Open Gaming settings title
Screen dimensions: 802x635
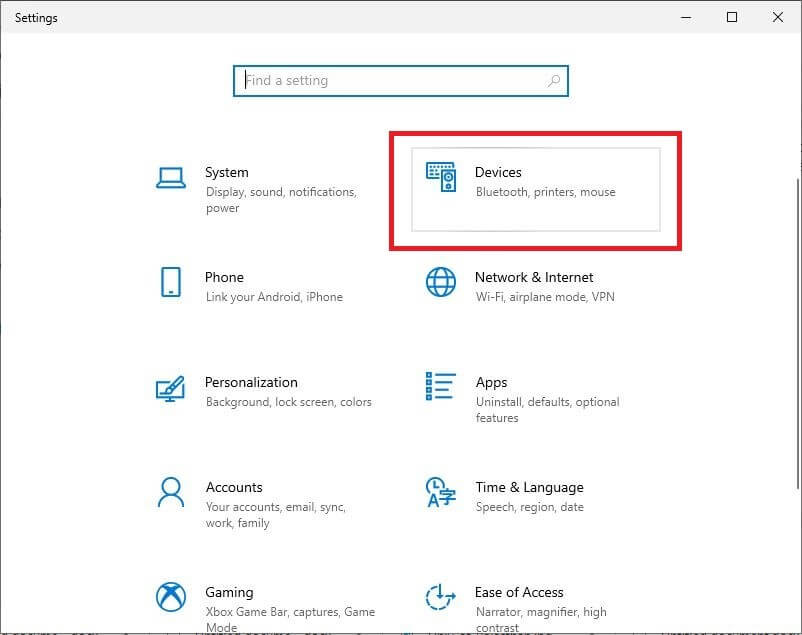coord(229,593)
